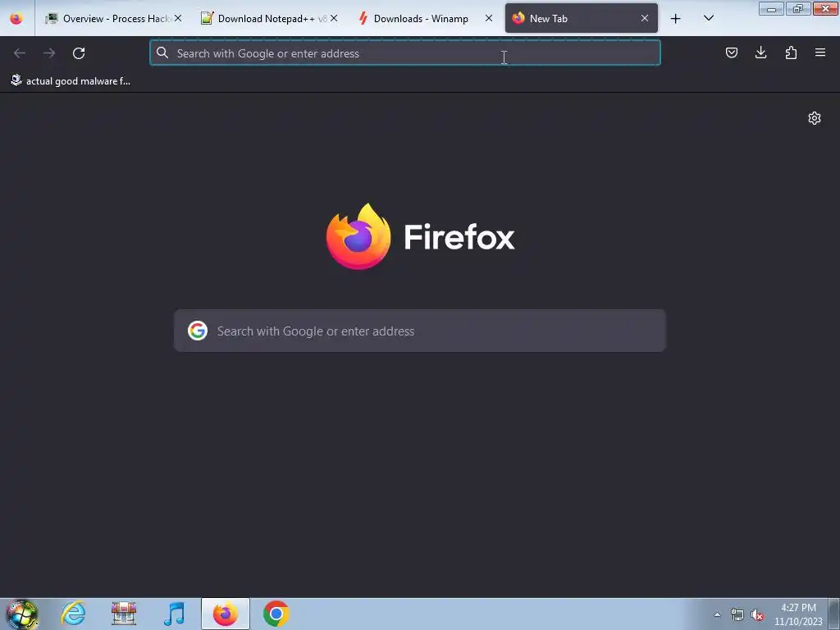Show hidden system tray icons

pyautogui.click(x=717, y=614)
